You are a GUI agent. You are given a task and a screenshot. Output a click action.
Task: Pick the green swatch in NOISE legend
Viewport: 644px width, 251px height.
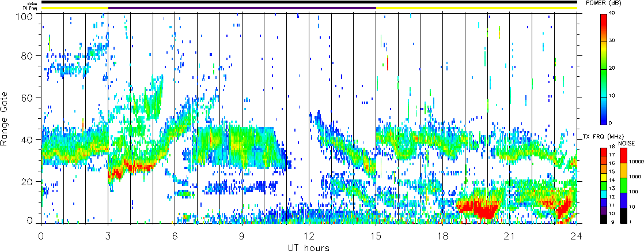tap(623, 185)
